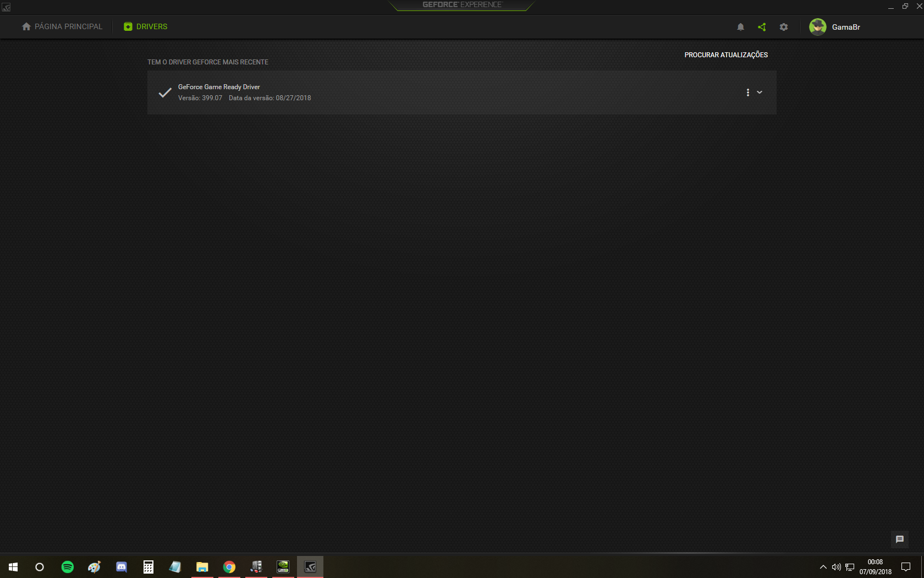924x578 pixels.
Task: Open the Paint palette app in taskbar
Action: [95, 567]
